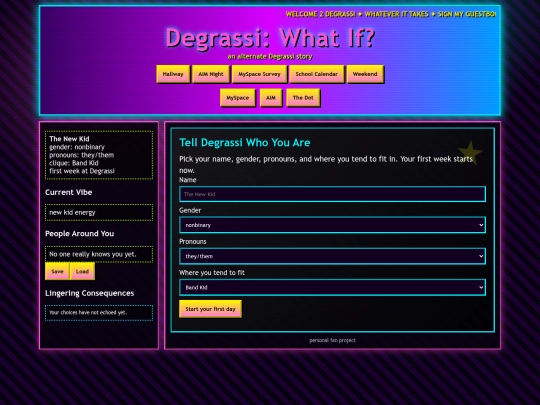Click the 'Lingering Consequences' heading
540x405 pixels.
point(90,293)
